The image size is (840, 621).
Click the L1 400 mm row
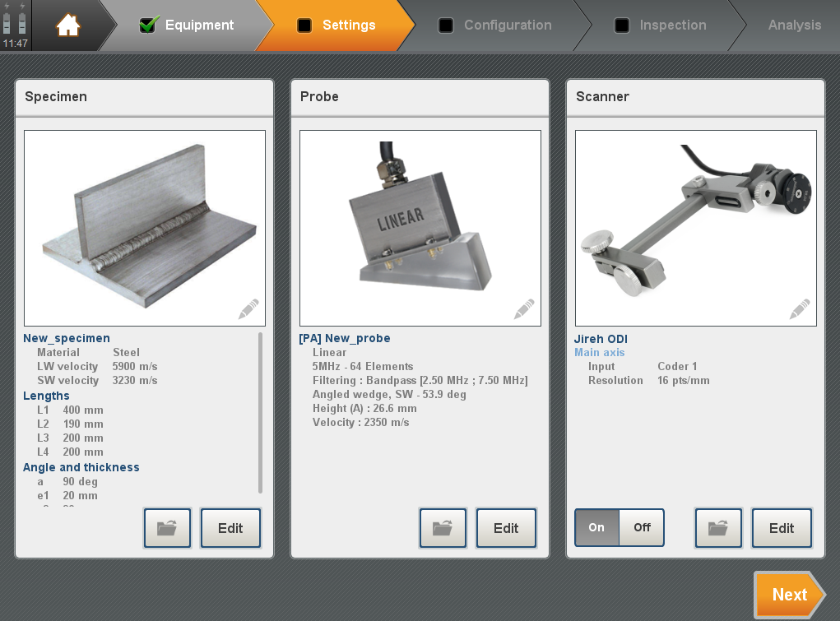coord(70,410)
